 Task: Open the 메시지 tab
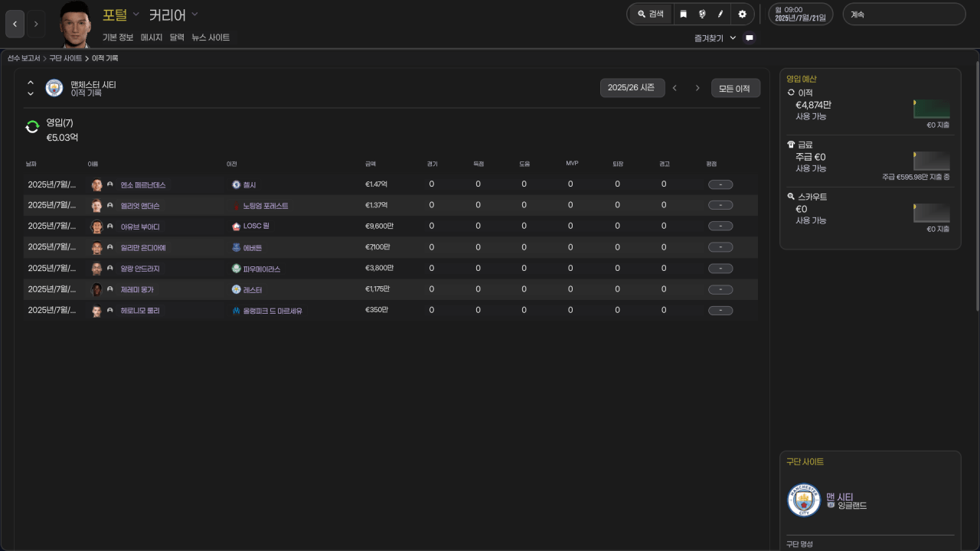(x=152, y=37)
